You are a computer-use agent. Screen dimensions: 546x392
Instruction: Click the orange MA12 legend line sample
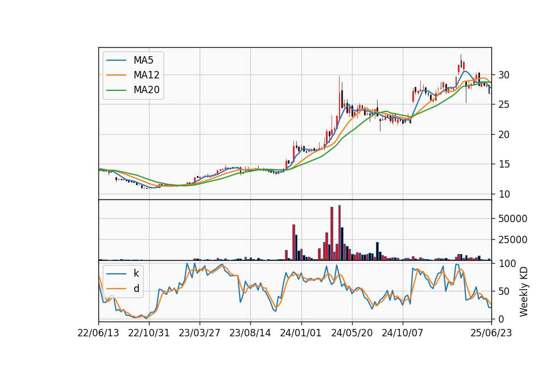coord(116,75)
